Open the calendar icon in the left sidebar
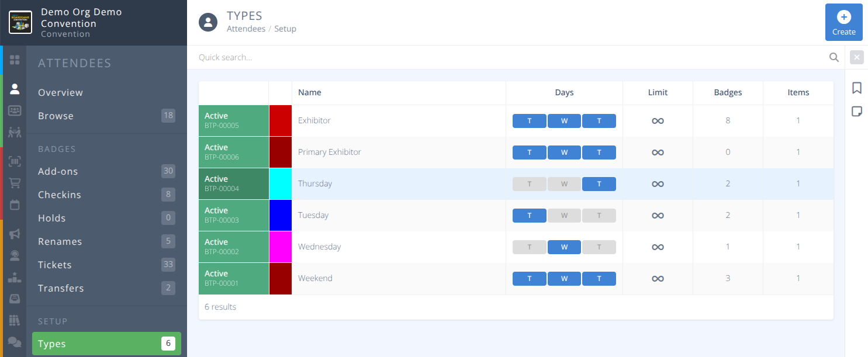Viewport: 868px width, 357px height. click(15, 204)
